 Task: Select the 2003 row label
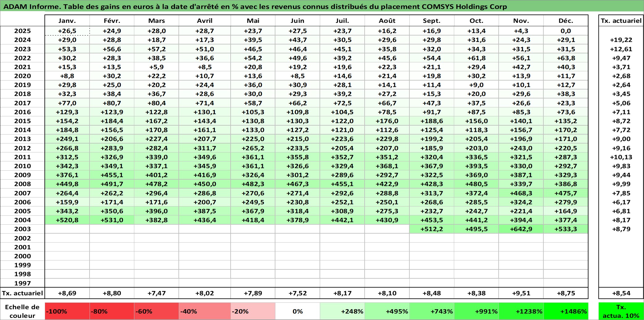[x=23, y=229]
